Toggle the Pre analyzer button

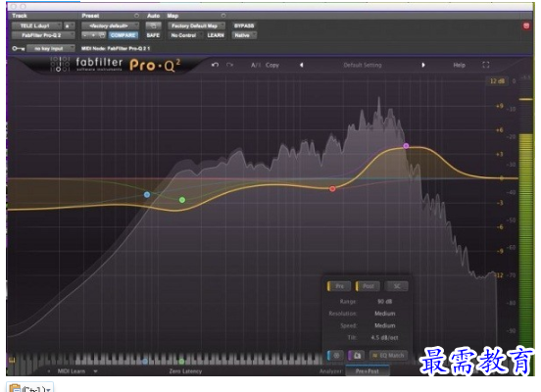pyautogui.click(x=339, y=286)
